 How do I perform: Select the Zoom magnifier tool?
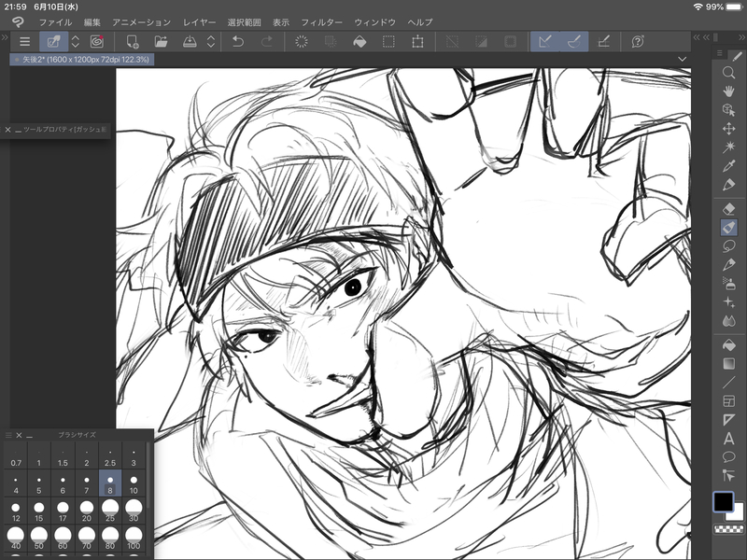pyautogui.click(x=728, y=73)
